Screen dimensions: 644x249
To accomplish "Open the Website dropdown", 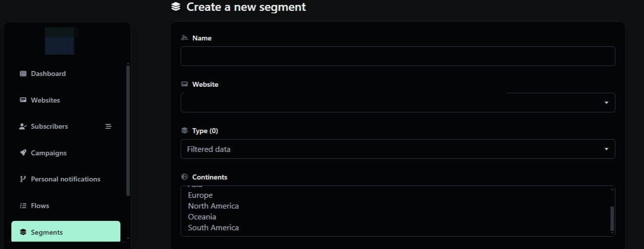I will (x=397, y=103).
